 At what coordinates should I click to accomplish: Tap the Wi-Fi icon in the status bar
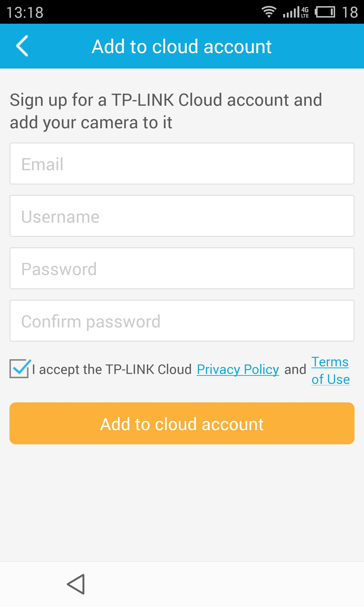point(269,12)
